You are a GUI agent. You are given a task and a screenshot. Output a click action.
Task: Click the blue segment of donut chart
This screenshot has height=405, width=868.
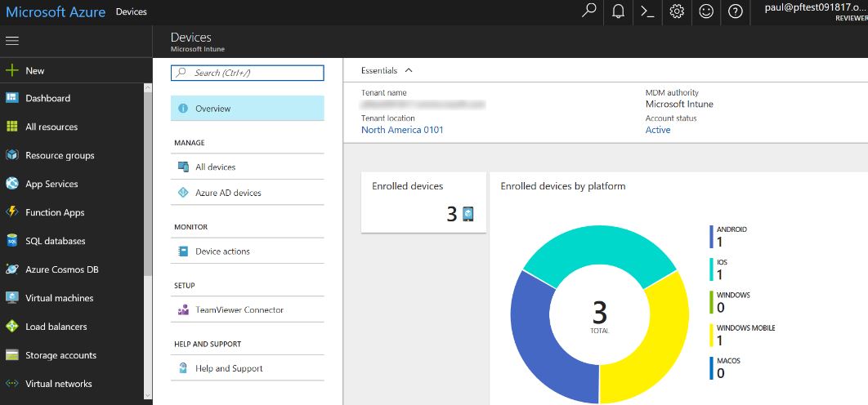tap(539, 345)
